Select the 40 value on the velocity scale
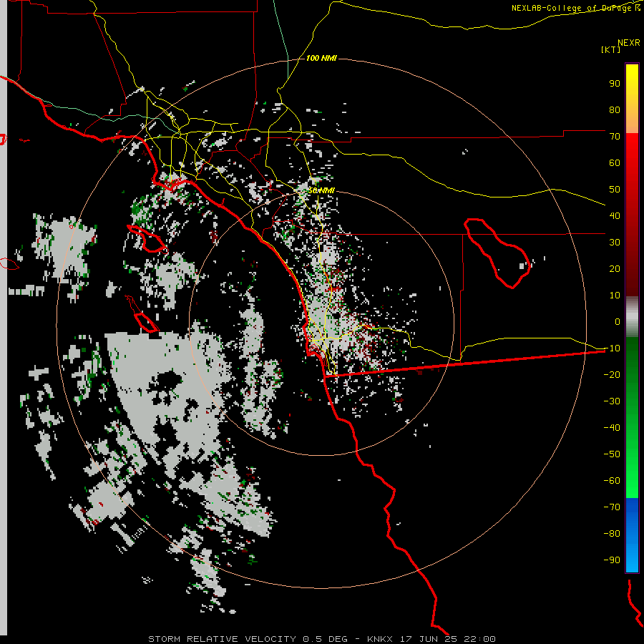 [x=615, y=215]
